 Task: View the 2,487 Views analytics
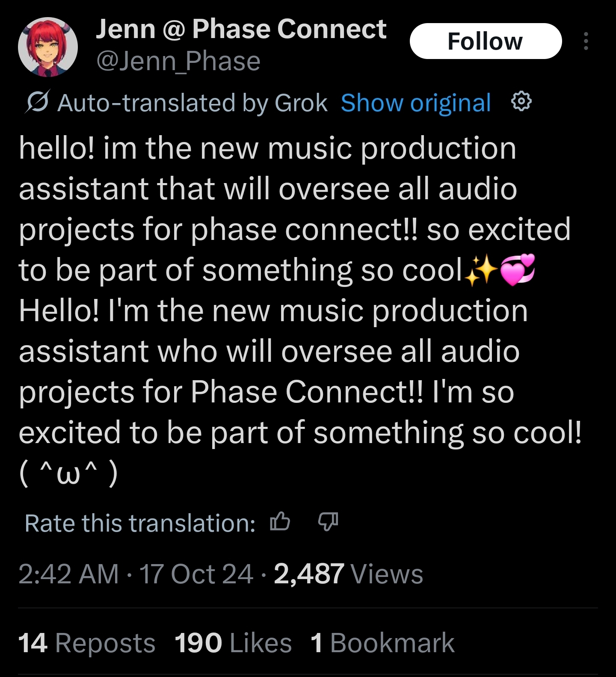[348, 574]
